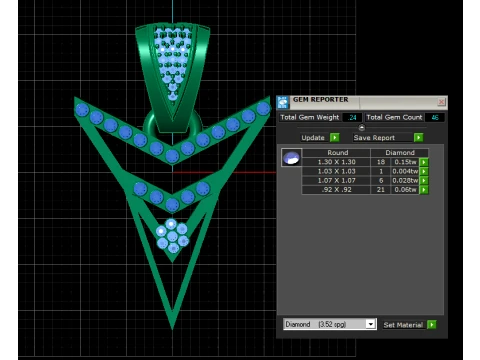Click the Update label button
This screenshot has width=480, height=360.
click(x=313, y=138)
